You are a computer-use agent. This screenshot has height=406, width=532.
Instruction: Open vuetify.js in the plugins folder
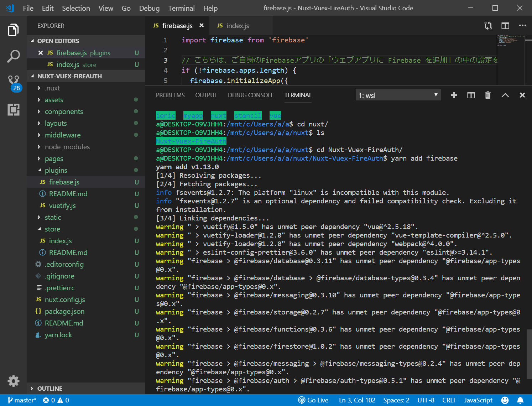point(86,205)
